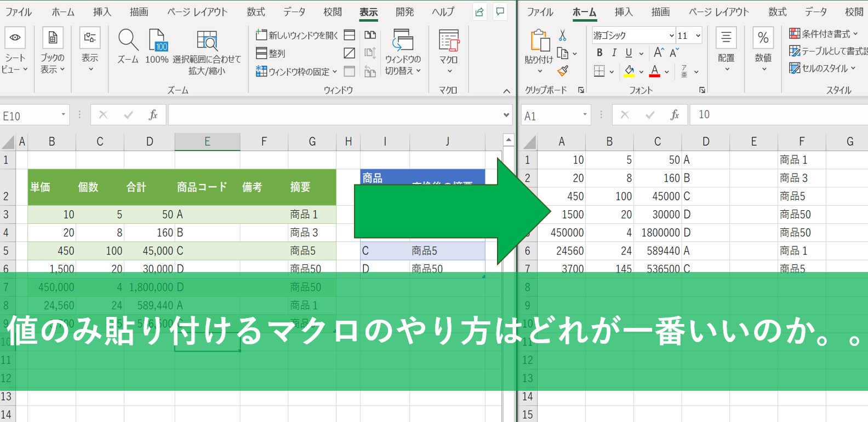
Task: Click the scissors Cut icon
Action: (x=562, y=36)
